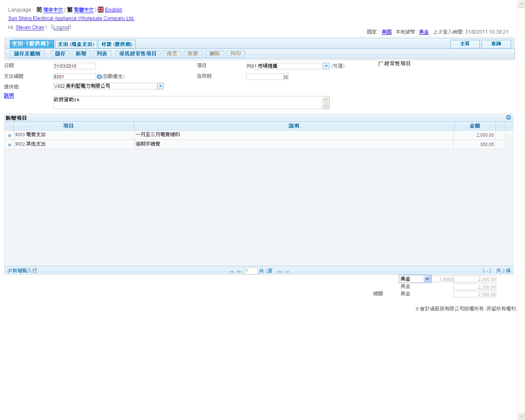The image size is (525, 420).
Task: Click the previous page arrow in the pager
Action: [238, 272]
